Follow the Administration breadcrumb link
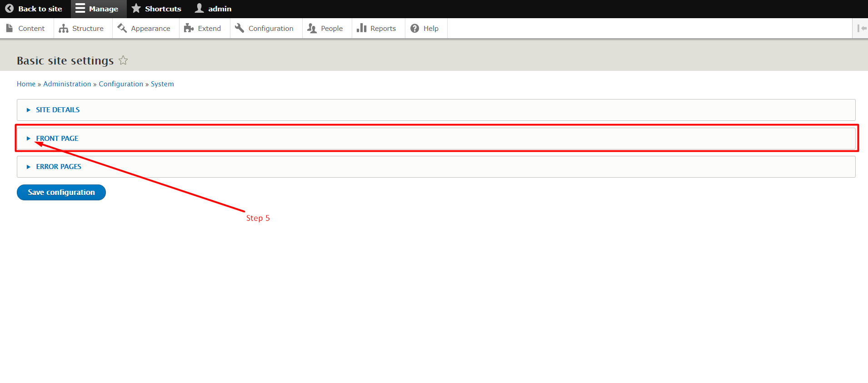The height and width of the screenshot is (383, 868). coord(67,84)
